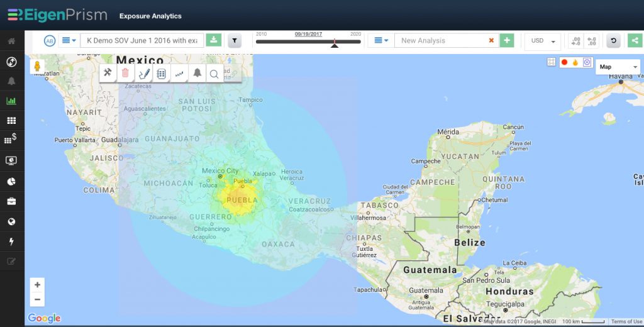Image resolution: width=644 pixels, height=327 pixels.
Task: Click the Guatemala country label
Action: coord(430,270)
